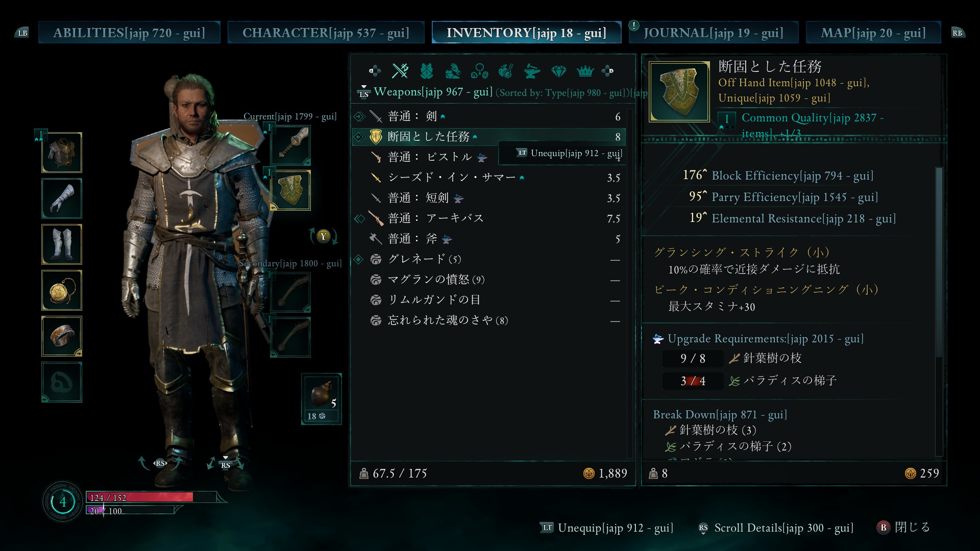
Task: Switch to the JOURNAL tab
Action: pyautogui.click(x=713, y=33)
